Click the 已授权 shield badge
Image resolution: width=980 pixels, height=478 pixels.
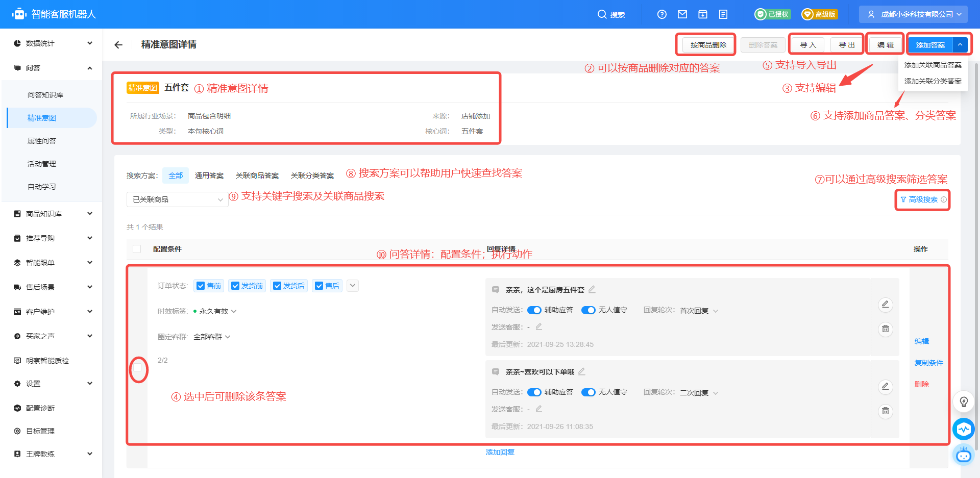(773, 14)
